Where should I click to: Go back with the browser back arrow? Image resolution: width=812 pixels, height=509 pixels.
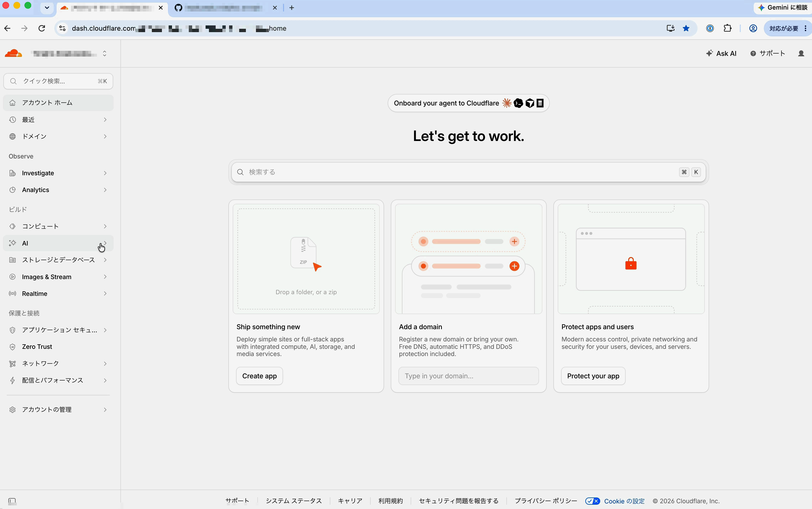7,28
